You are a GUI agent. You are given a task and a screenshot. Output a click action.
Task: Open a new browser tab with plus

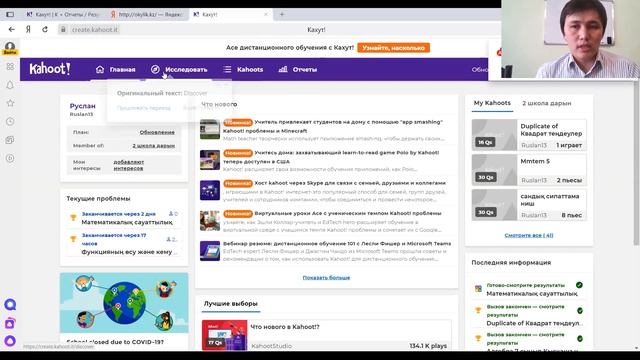pyautogui.click(x=282, y=14)
